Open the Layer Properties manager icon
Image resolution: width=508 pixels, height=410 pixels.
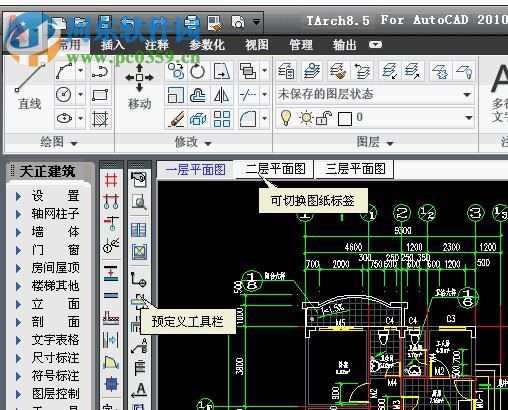286,71
